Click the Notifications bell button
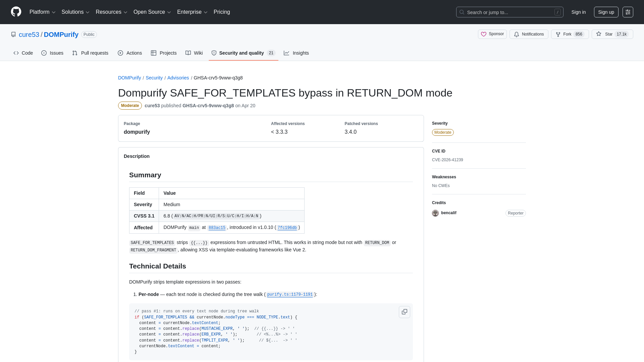Image resolution: width=644 pixels, height=362 pixels. pos(529,34)
